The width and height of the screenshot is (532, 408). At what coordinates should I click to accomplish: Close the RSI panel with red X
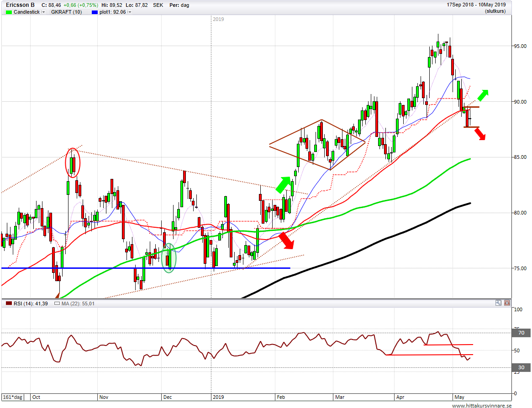pyautogui.click(x=507, y=303)
